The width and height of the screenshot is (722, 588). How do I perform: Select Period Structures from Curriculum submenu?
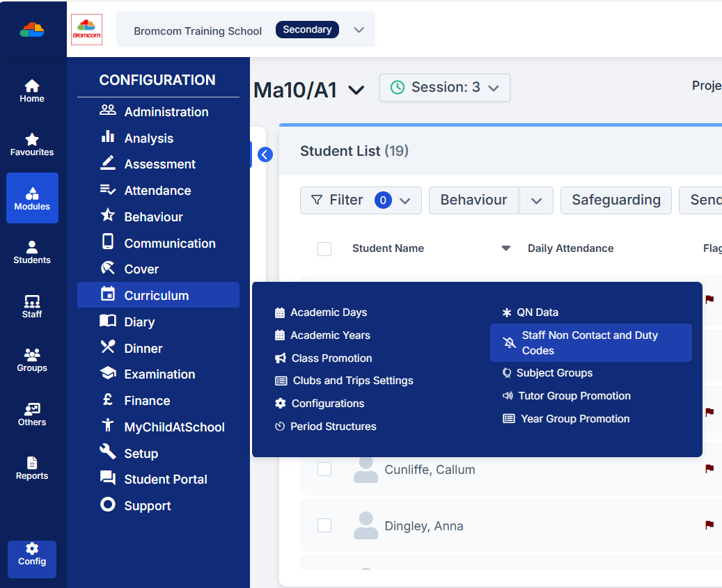pyautogui.click(x=333, y=427)
